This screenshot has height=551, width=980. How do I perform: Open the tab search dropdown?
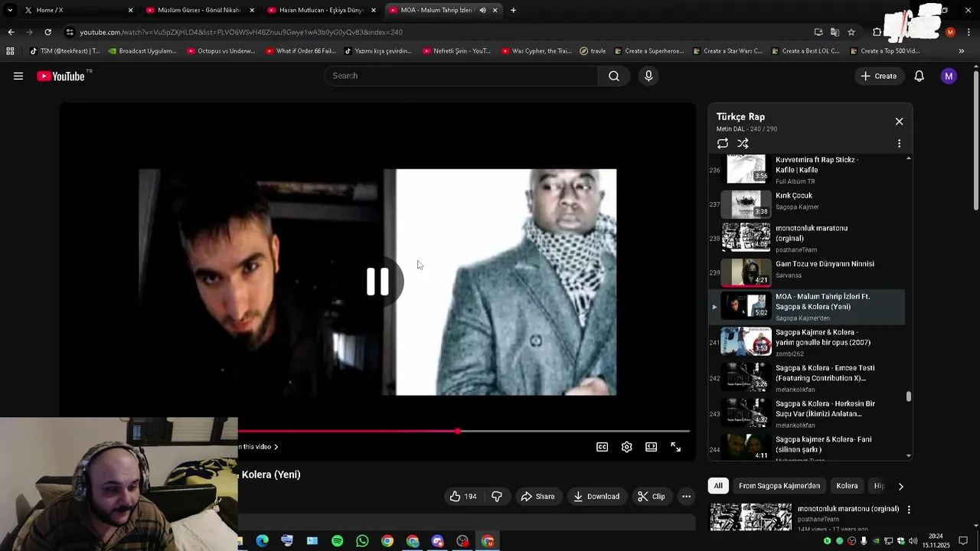pyautogui.click(x=10, y=10)
